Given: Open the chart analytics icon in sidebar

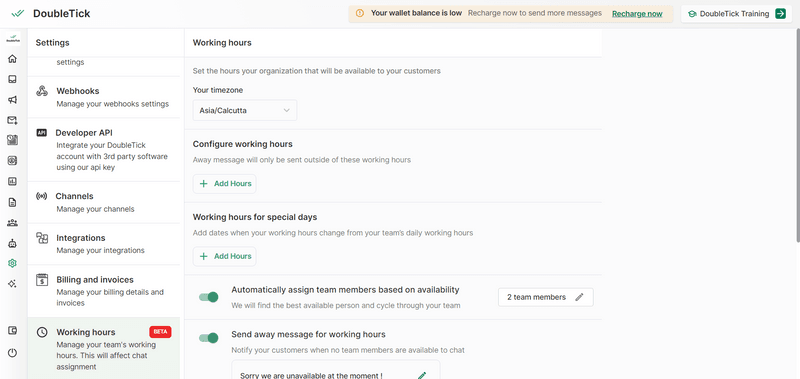Looking at the screenshot, I should coord(12,181).
